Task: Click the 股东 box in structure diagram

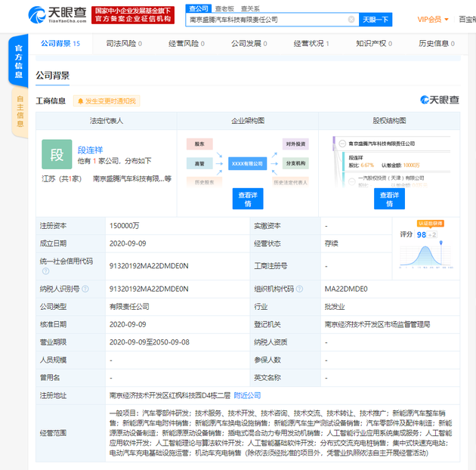Action: (x=199, y=144)
